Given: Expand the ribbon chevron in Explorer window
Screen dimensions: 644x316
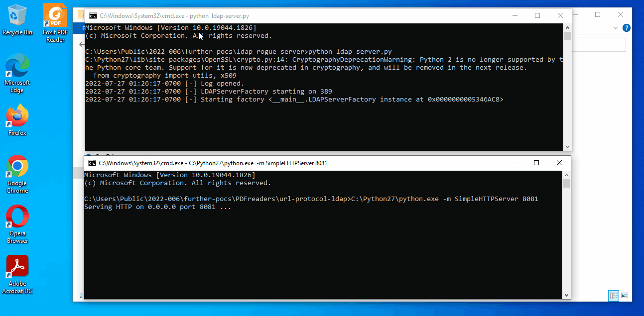Looking at the screenshot, I should pyautogui.click(x=616, y=28).
